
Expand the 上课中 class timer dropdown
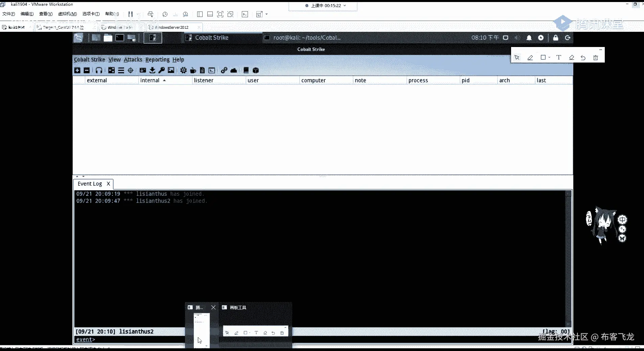coord(345,5)
